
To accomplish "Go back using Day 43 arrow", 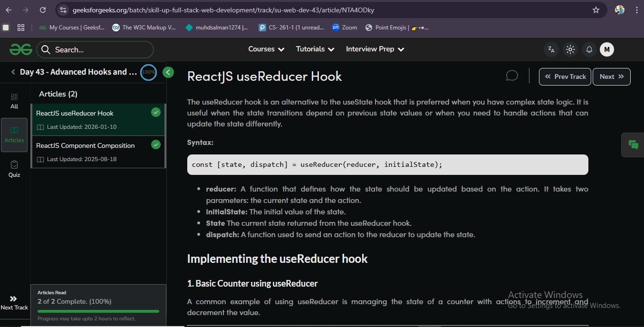I will point(13,72).
